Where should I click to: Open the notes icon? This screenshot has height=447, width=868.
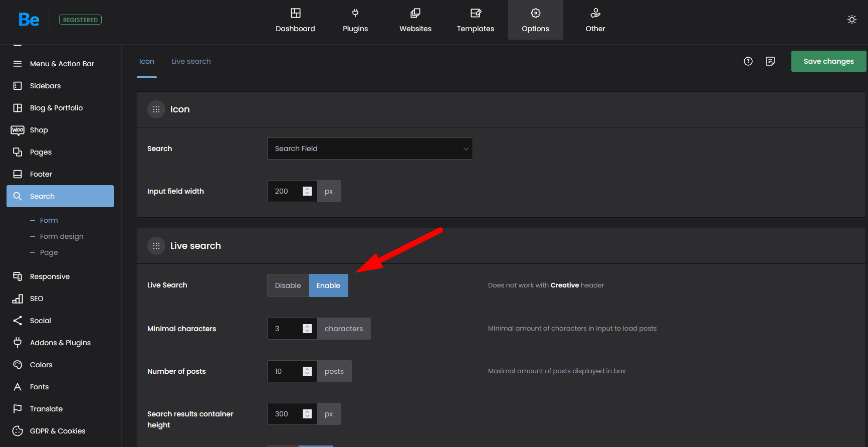click(770, 61)
